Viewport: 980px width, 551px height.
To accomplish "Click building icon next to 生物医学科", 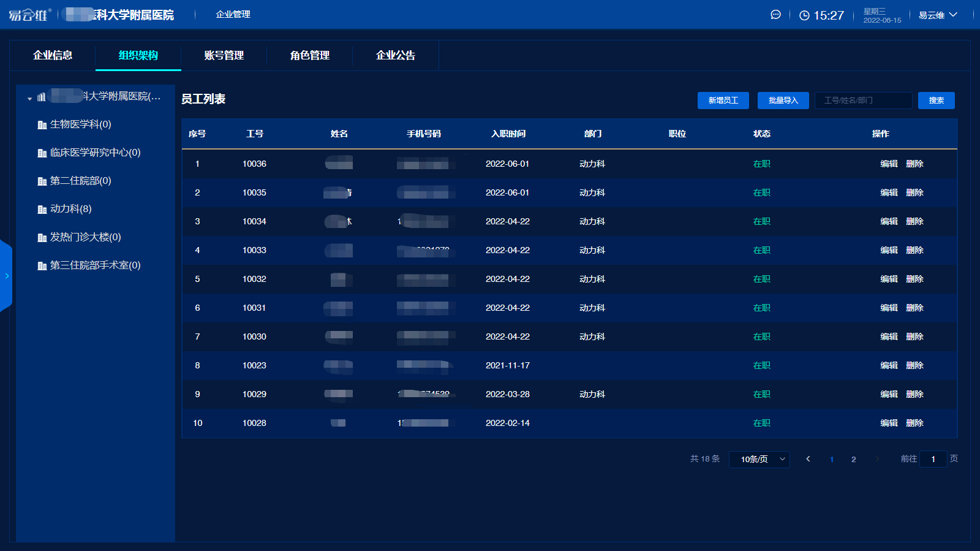I will [x=42, y=125].
